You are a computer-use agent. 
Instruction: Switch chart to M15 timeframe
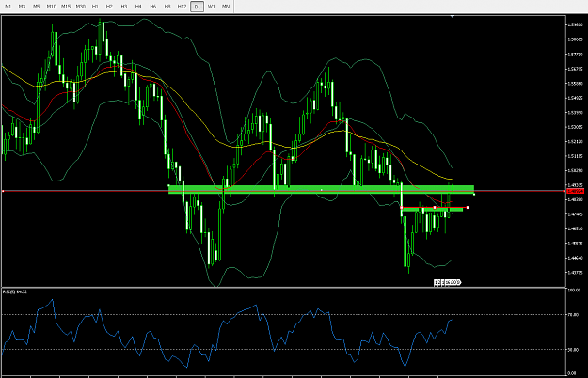pos(66,7)
